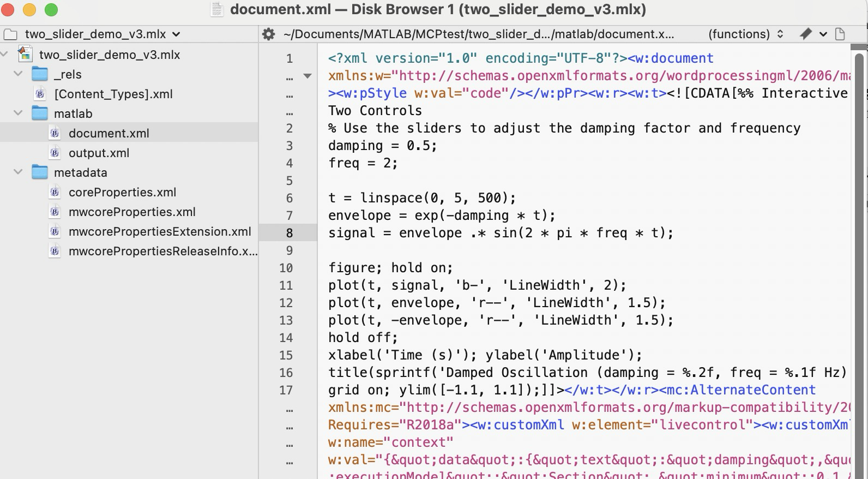Image resolution: width=868 pixels, height=479 pixels.
Task: Click the plot(t, signal, 'b-') line
Action: click(477, 285)
